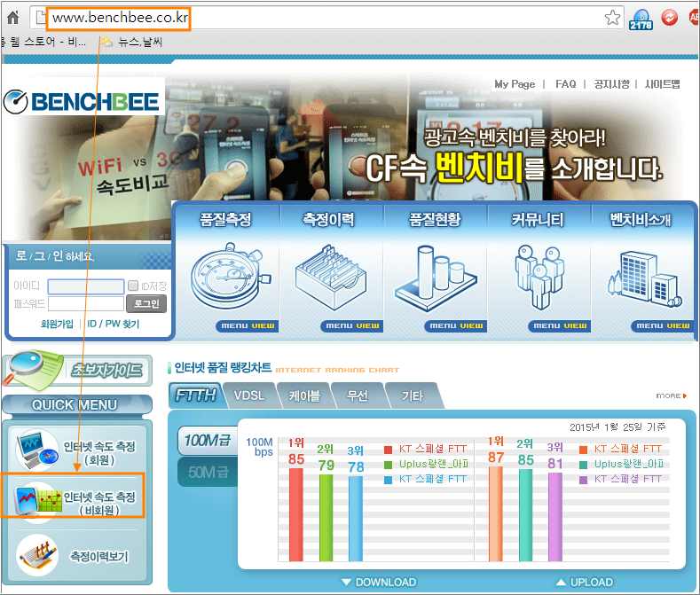Click the QUICK MENU header

pyautogui.click(x=77, y=404)
